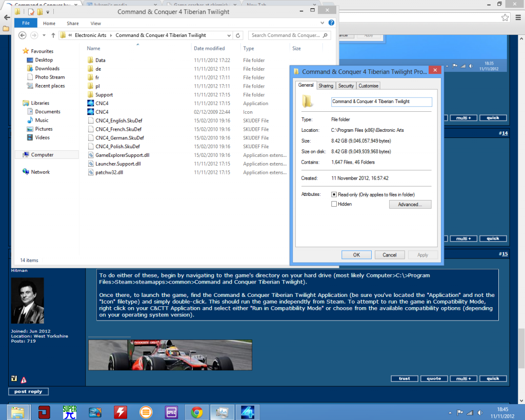
Task: Sort files by Name column header
Action: click(x=93, y=48)
